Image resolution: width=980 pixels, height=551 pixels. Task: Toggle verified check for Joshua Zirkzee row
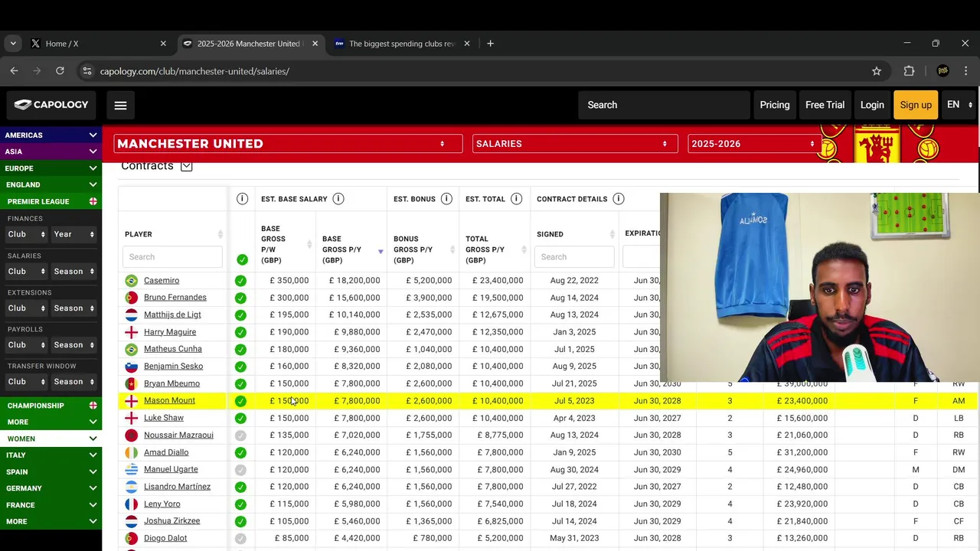point(240,521)
